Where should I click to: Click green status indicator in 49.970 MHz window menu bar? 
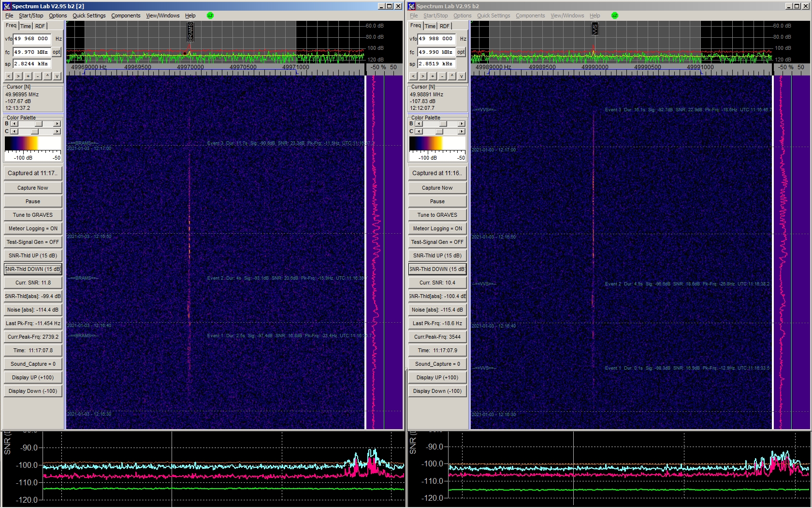coord(210,15)
